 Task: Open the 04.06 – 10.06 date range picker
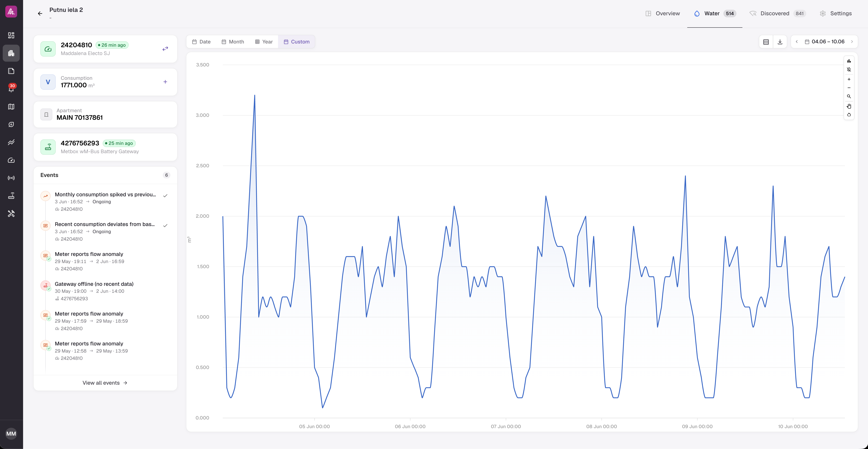tap(824, 42)
